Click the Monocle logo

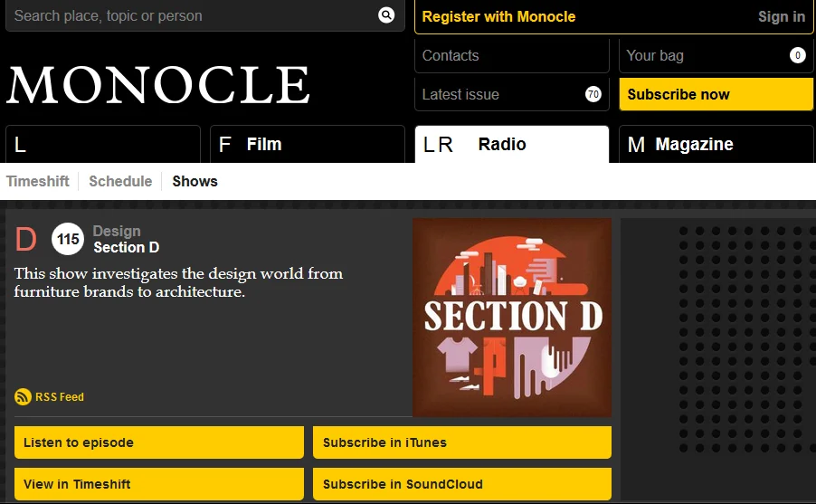click(x=158, y=84)
